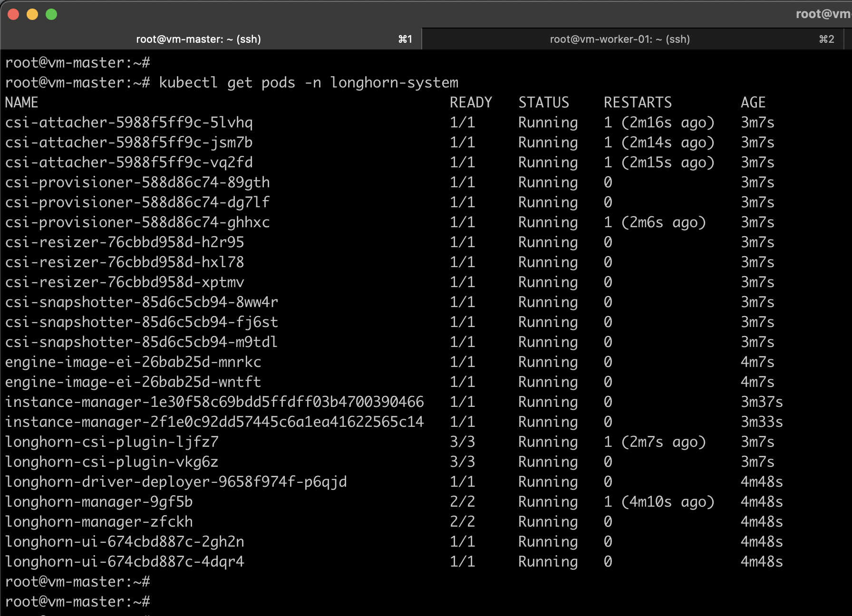Click pod name csi-attacher-5988f5ff9c-5lvhq
The width and height of the screenshot is (852, 616).
(129, 123)
